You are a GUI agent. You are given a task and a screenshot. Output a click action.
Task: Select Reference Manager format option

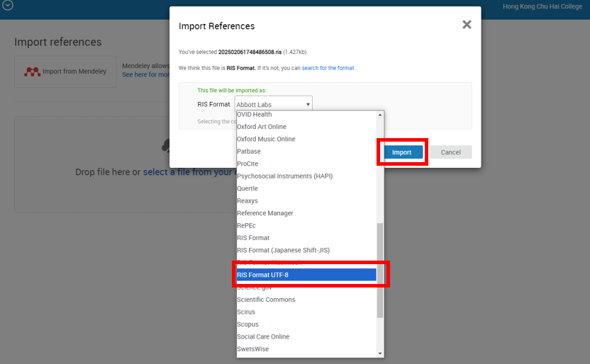(x=265, y=213)
